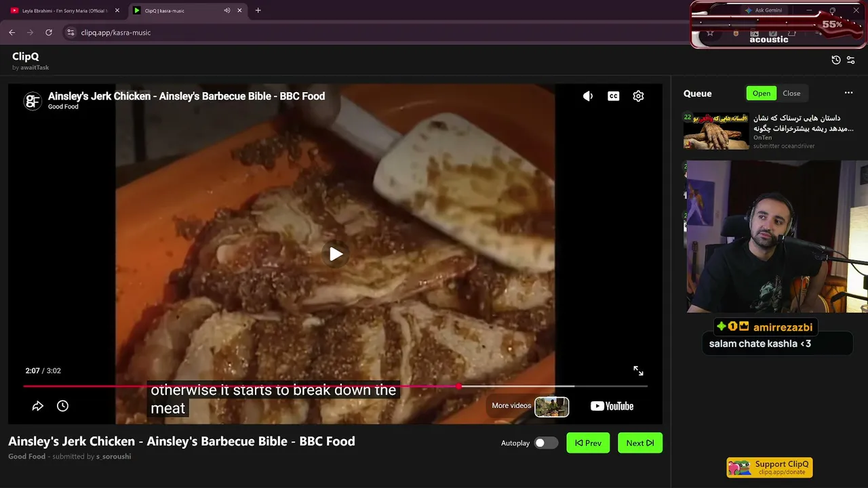Viewport: 868px width, 488px height.
Task: Open a new browser tab
Action: click(258, 11)
